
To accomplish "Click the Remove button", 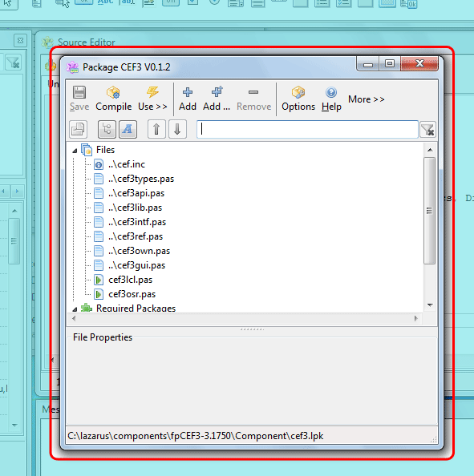I will tap(253, 99).
